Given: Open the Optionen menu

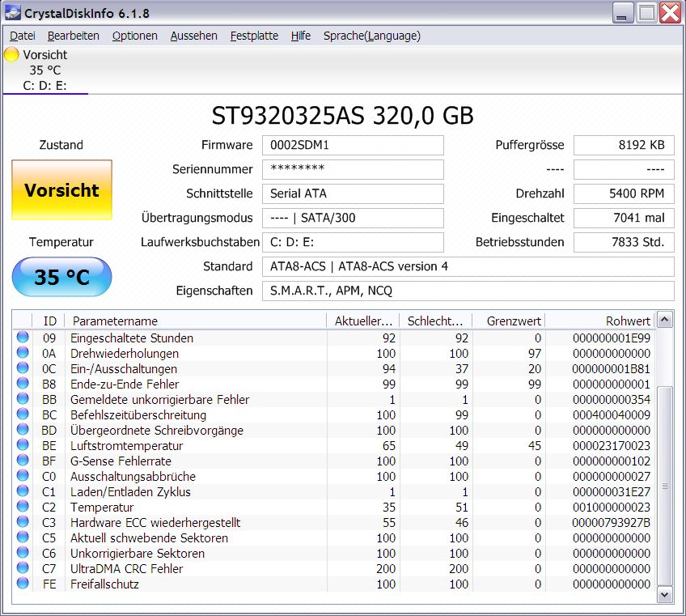Looking at the screenshot, I should pos(135,36).
